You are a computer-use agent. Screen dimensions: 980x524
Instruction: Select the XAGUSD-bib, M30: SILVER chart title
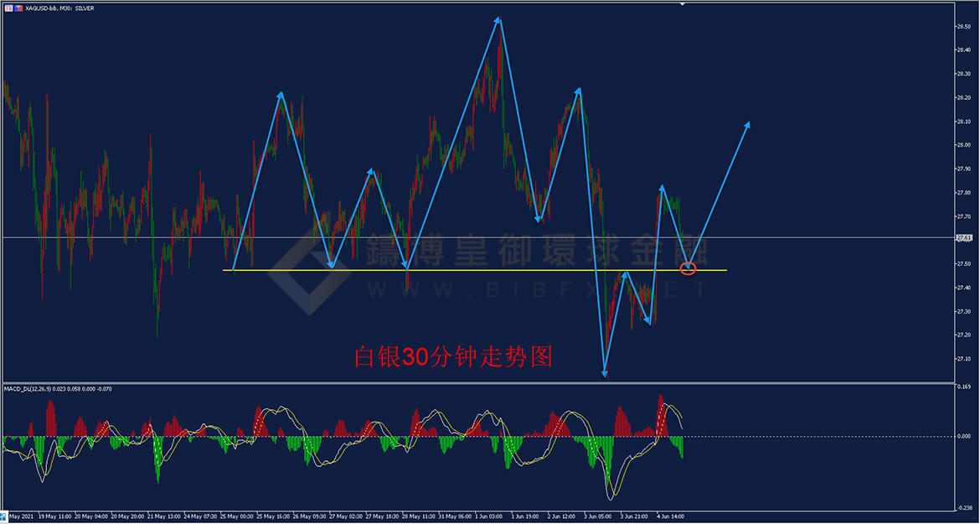click(60, 7)
